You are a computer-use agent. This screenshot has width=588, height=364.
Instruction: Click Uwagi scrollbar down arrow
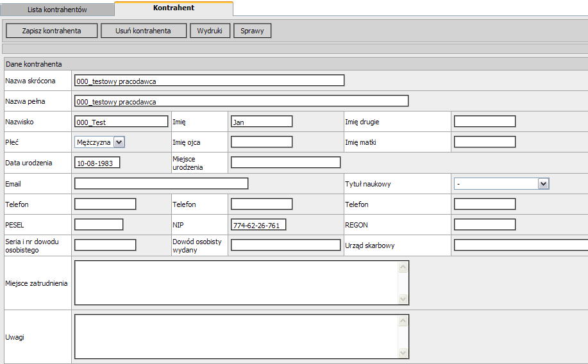pyautogui.click(x=403, y=352)
